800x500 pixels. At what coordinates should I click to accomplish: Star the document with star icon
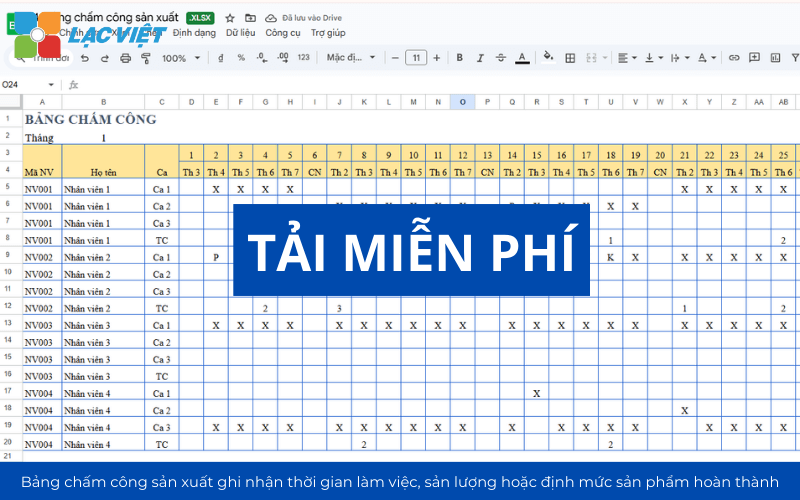pos(230,18)
